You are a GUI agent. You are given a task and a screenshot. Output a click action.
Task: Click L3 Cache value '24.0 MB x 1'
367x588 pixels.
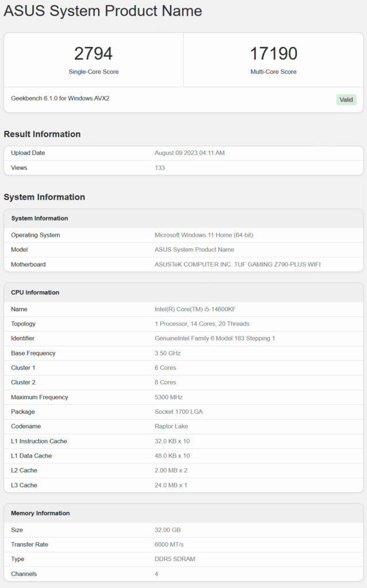coord(171,485)
